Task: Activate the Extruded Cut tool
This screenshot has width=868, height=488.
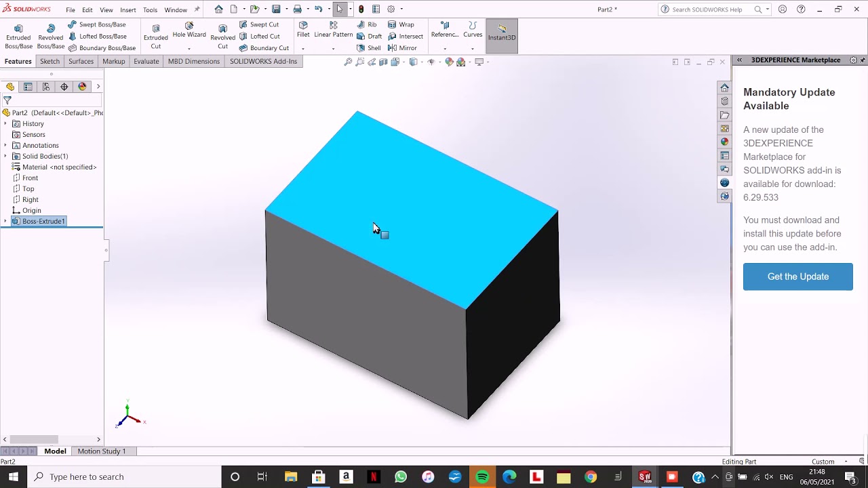Action: [156, 37]
